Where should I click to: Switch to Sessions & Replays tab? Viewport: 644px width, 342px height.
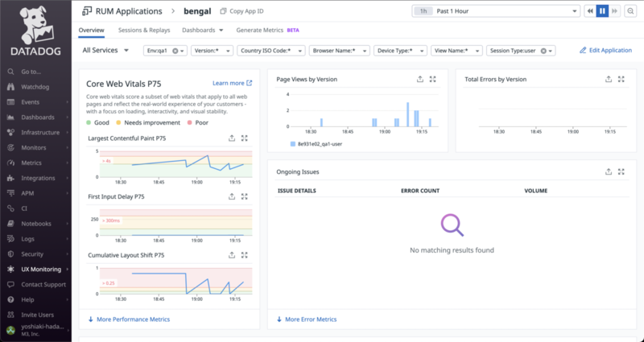(144, 30)
